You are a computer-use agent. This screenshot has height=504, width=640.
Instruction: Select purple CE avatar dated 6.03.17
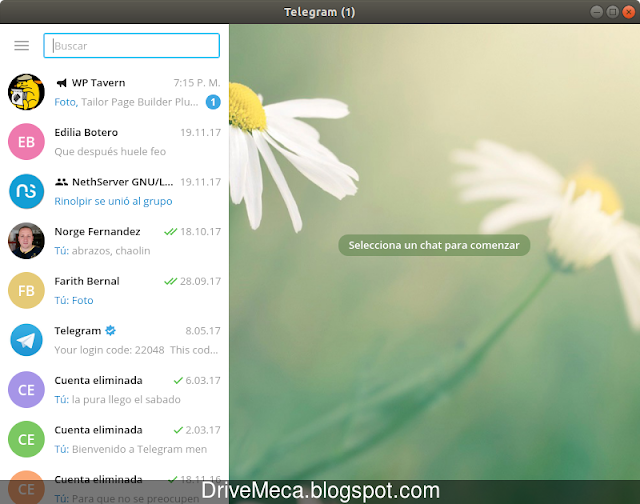tap(27, 390)
